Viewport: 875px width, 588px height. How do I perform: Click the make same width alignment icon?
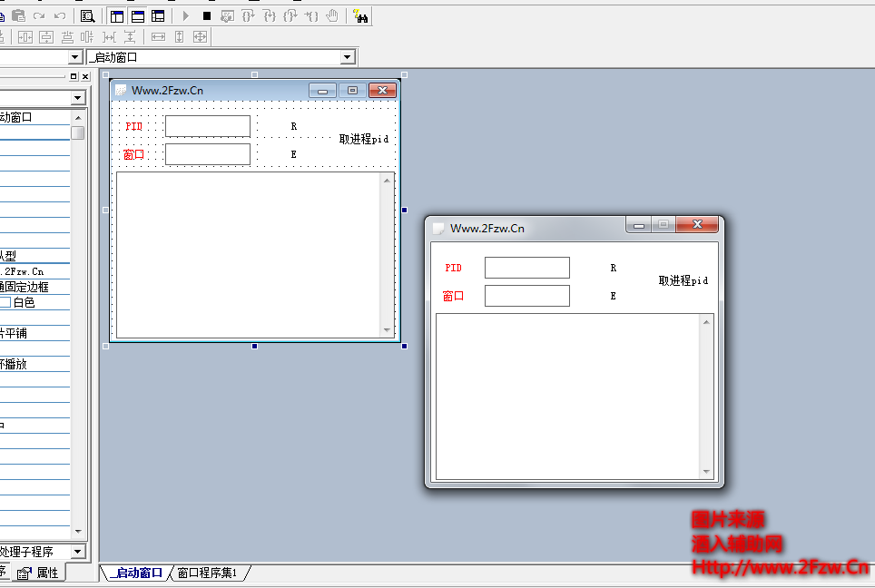pyautogui.click(x=158, y=36)
